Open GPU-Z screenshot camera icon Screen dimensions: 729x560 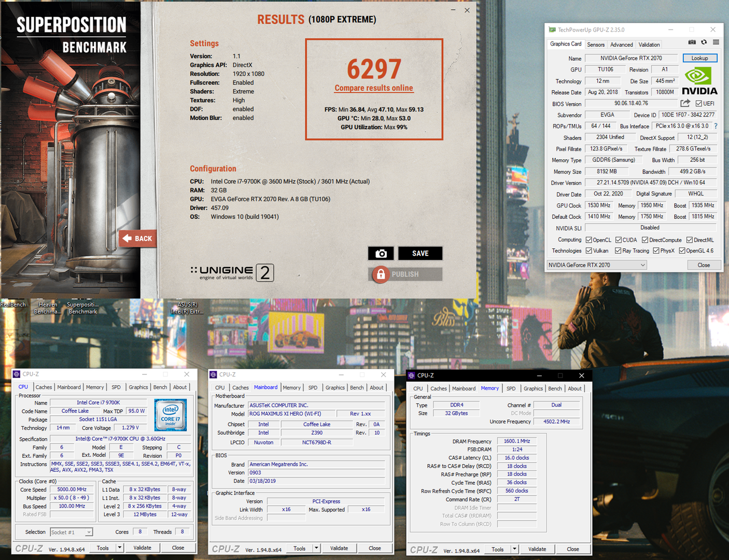pos(692,42)
